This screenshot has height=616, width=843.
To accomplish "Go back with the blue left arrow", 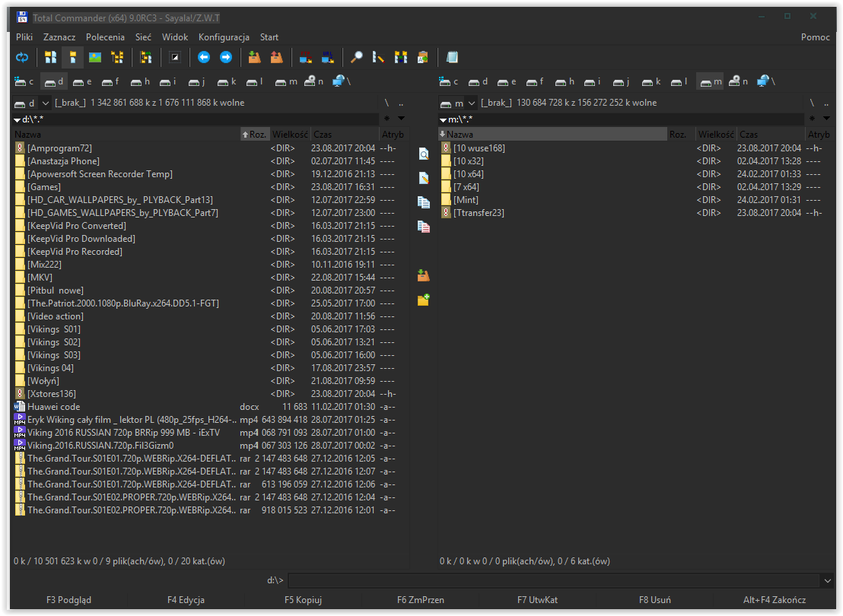I will [x=204, y=57].
